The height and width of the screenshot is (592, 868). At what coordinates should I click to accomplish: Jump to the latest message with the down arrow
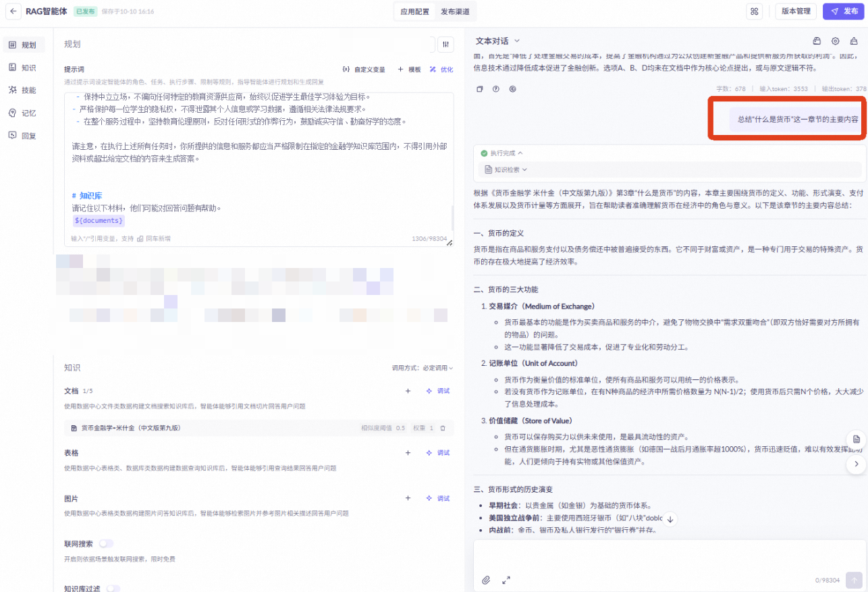click(670, 518)
